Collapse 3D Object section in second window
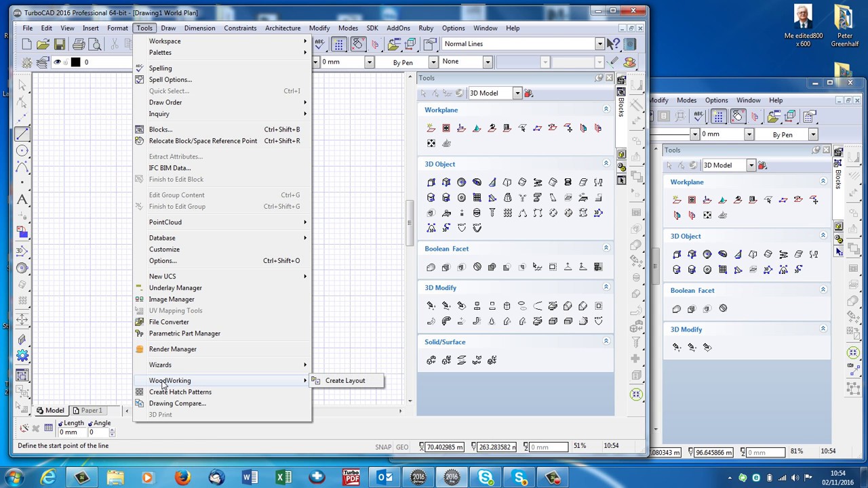Viewport: 868px width, 488px height. click(823, 235)
